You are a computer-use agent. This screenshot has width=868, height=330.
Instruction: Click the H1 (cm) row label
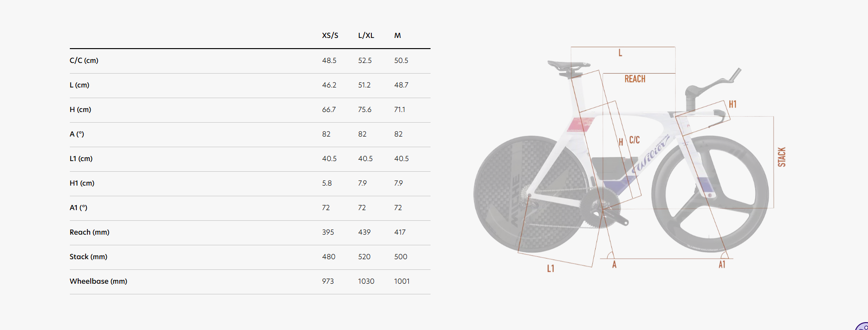point(82,183)
